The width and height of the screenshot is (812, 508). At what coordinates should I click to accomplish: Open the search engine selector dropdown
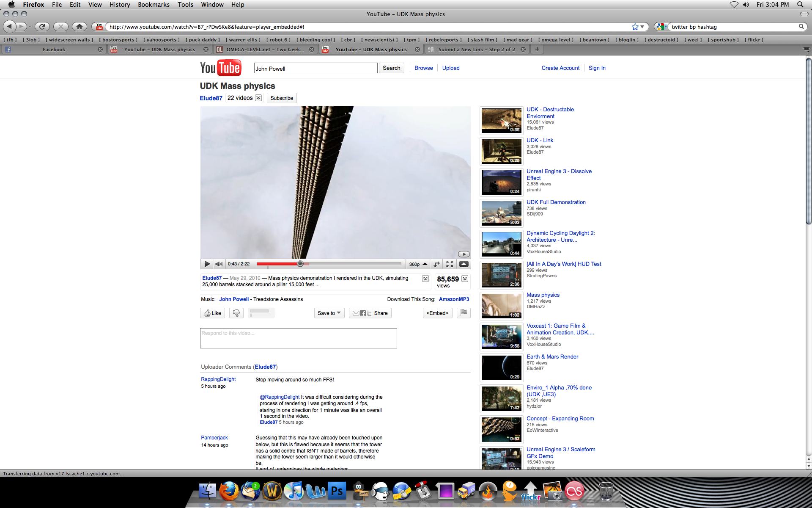point(662,27)
